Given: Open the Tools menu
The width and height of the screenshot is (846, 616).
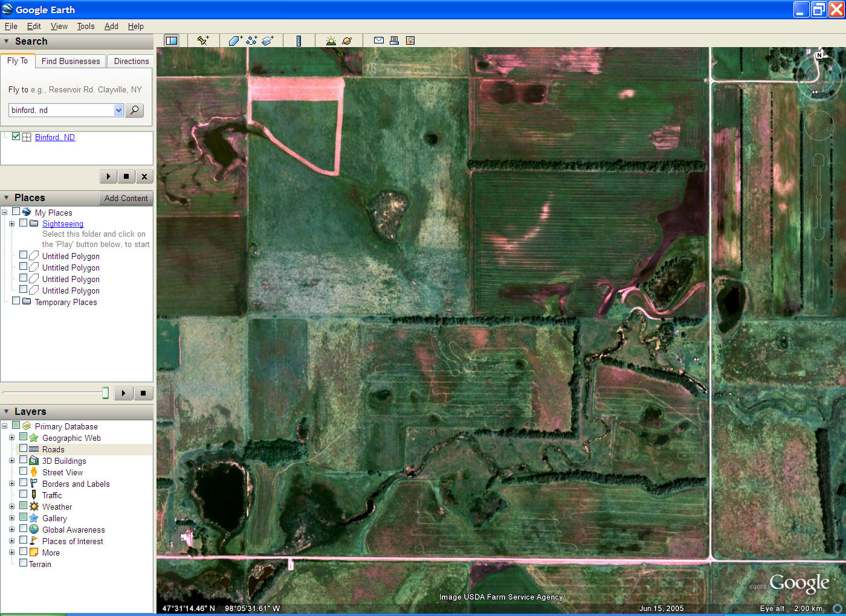Looking at the screenshot, I should click(86, 26).
